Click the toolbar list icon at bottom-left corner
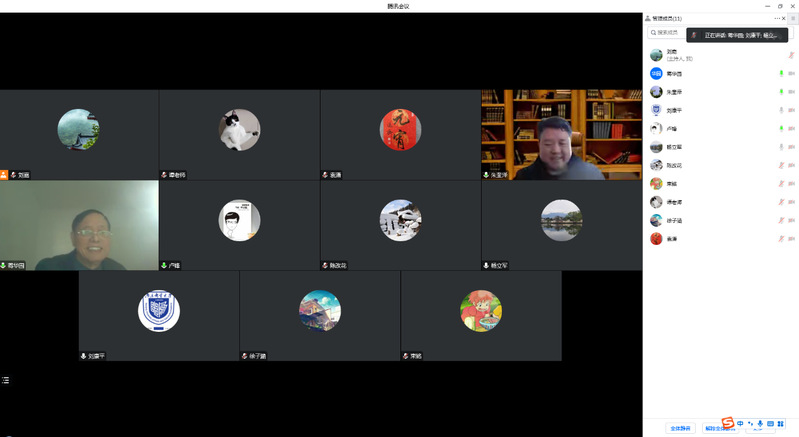 point(5,380)
